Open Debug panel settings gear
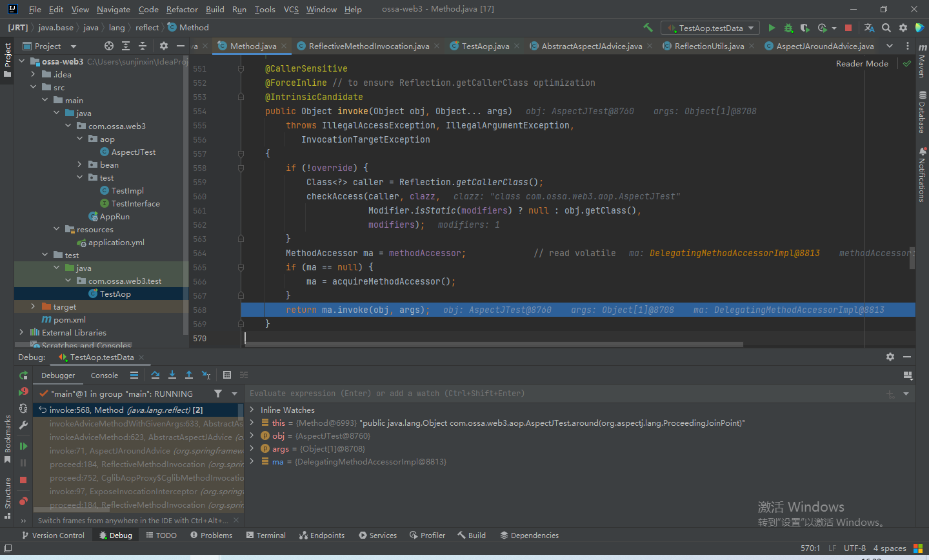 tap(890, 357)
